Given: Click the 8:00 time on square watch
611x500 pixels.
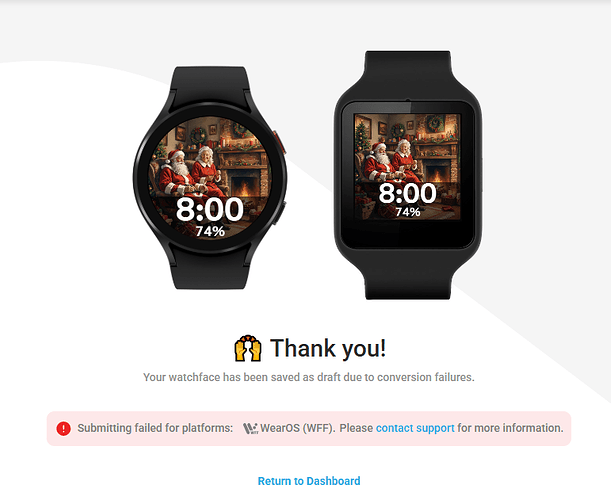Looking at the screenshot, I should (x=408, y=193).
